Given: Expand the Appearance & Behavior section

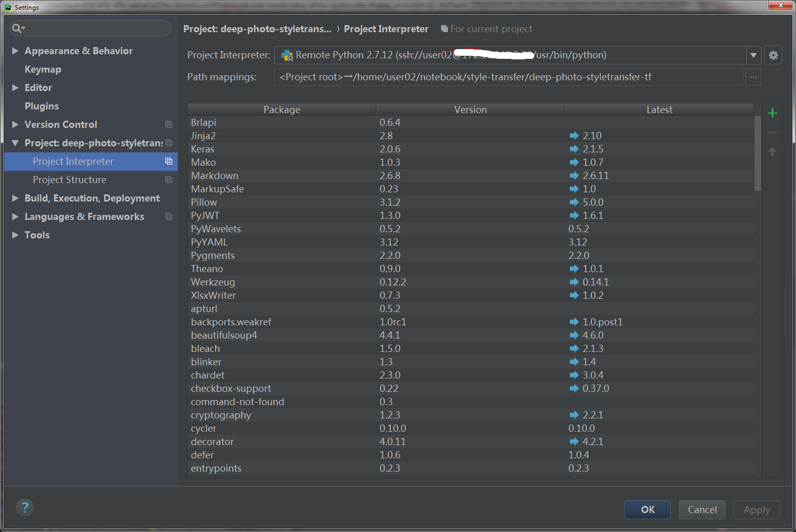Looking at the screenshot, I should 15,51.
